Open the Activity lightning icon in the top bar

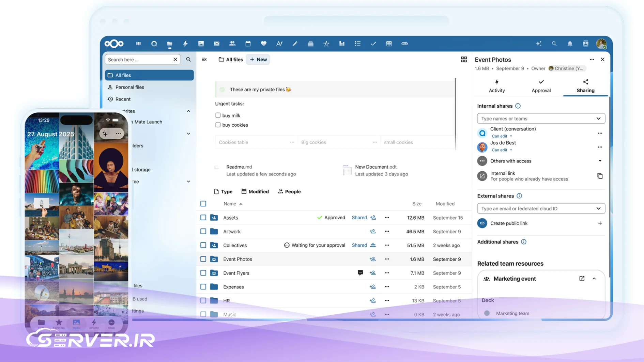[185, 44]
